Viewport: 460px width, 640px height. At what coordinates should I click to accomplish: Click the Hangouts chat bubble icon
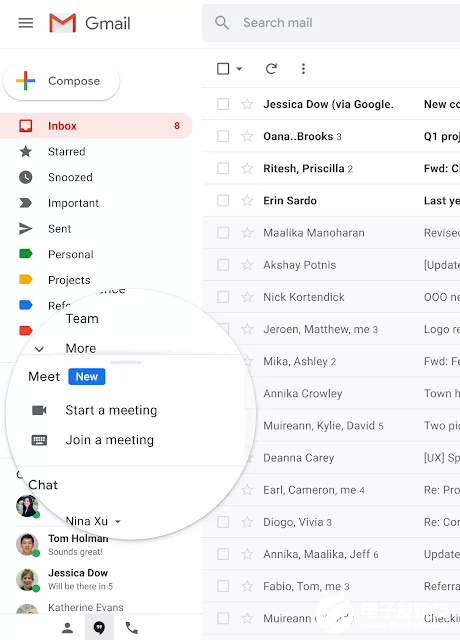99,627
